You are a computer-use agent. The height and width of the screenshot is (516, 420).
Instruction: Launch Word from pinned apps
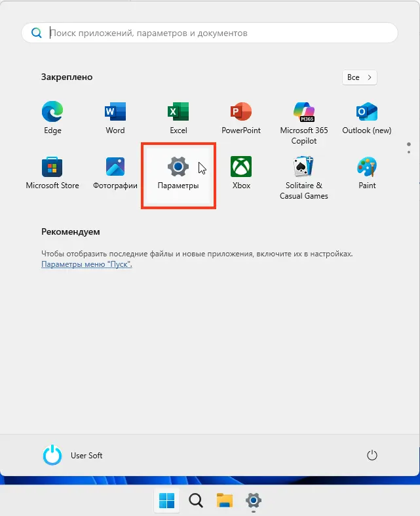tap(115, 118)
